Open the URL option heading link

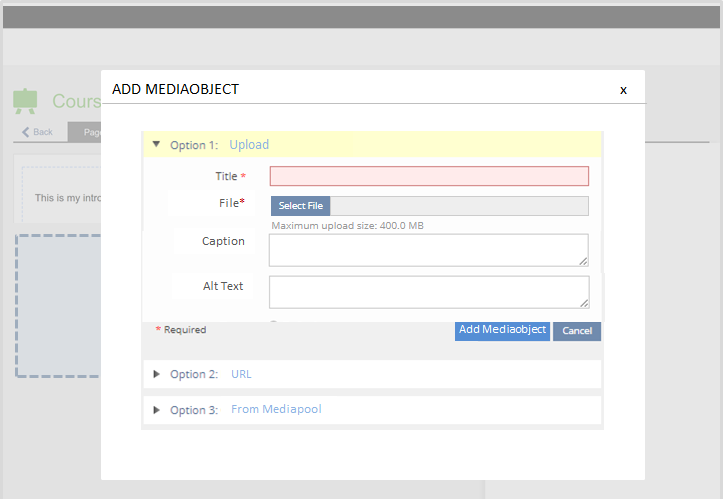pyautogui.click(x=241, y=374)
